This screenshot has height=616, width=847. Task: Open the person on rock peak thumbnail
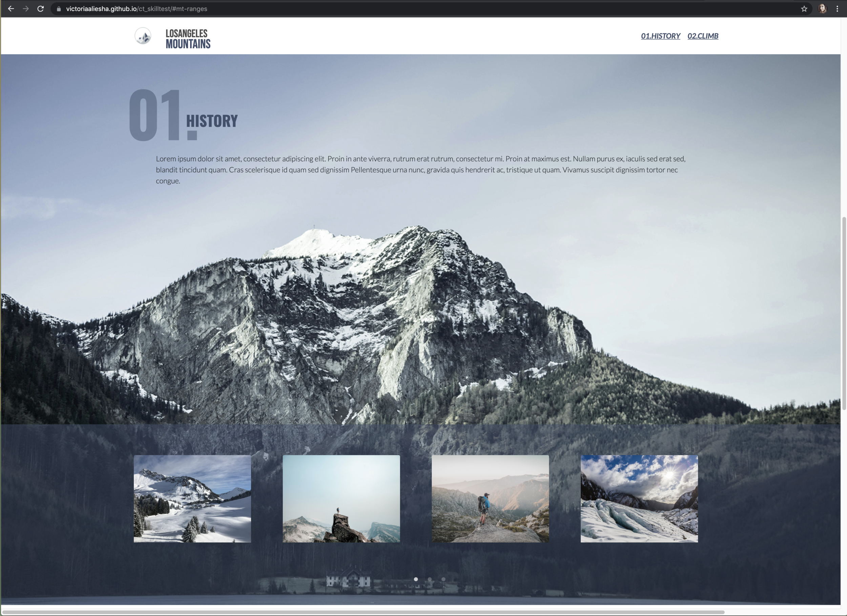341,498
